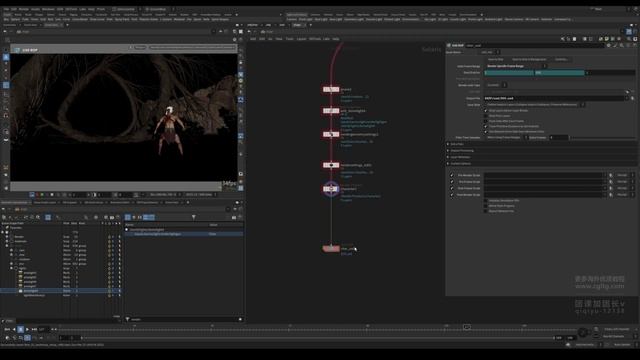Enable Flush Data After Each Frame
Image resolution: width=640 pixels, height=360 pixels.
click(x=486, y=121)
